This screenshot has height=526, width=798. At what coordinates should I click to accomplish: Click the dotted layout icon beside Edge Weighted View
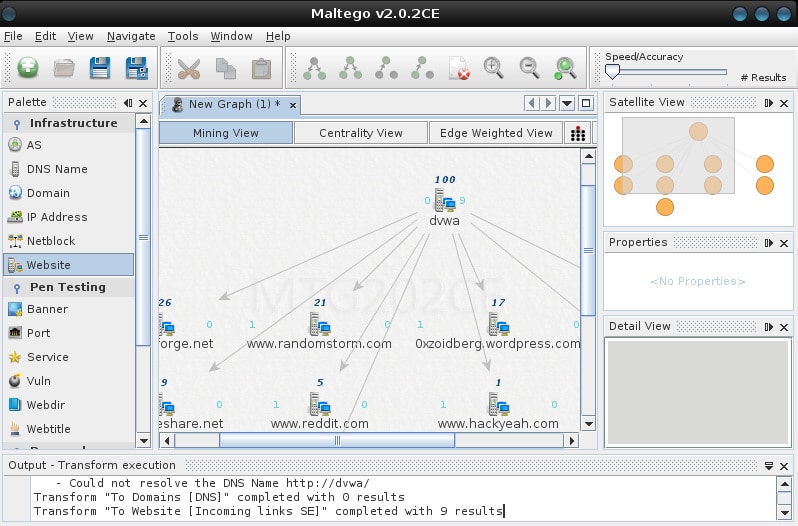click(x=578, y=133)
